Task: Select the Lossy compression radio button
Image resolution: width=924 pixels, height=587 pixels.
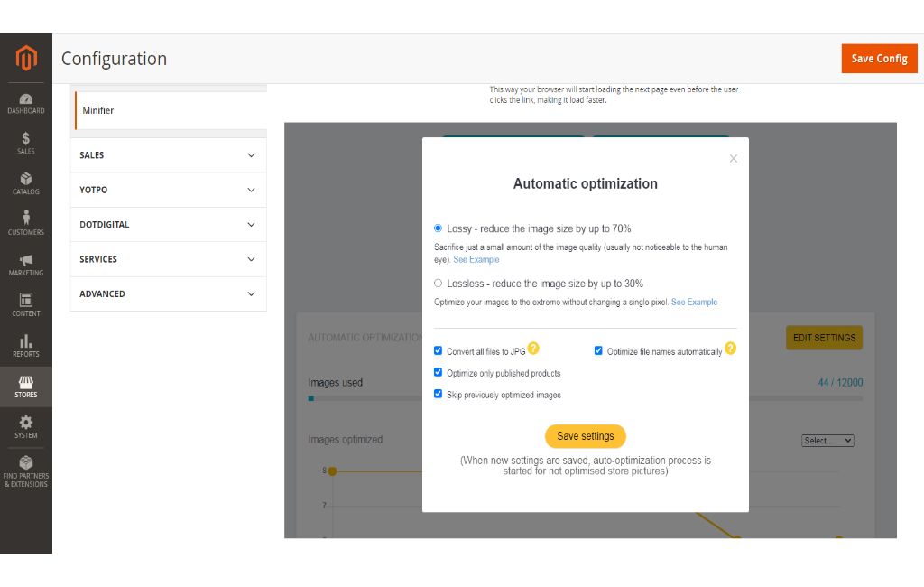Action: point(438,228)
